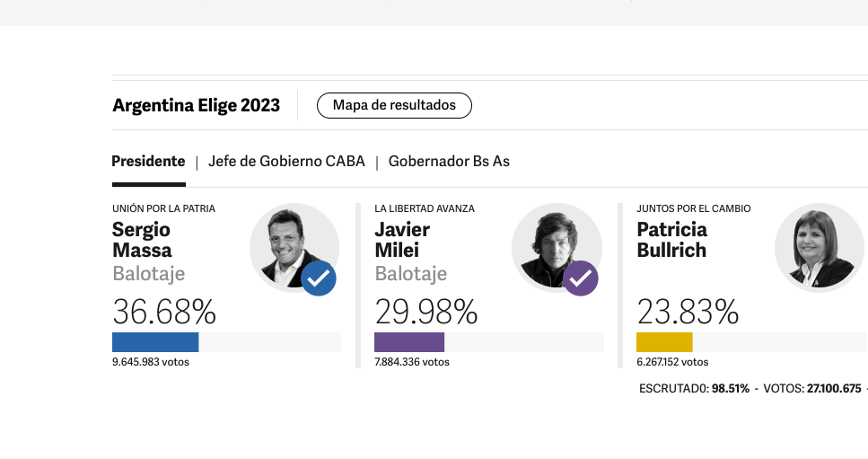The height and width of the screenshot is (459, 868).
Task: Click Patricia Bullrich's name
Action: pyautogui.click(x=671, y=240)
